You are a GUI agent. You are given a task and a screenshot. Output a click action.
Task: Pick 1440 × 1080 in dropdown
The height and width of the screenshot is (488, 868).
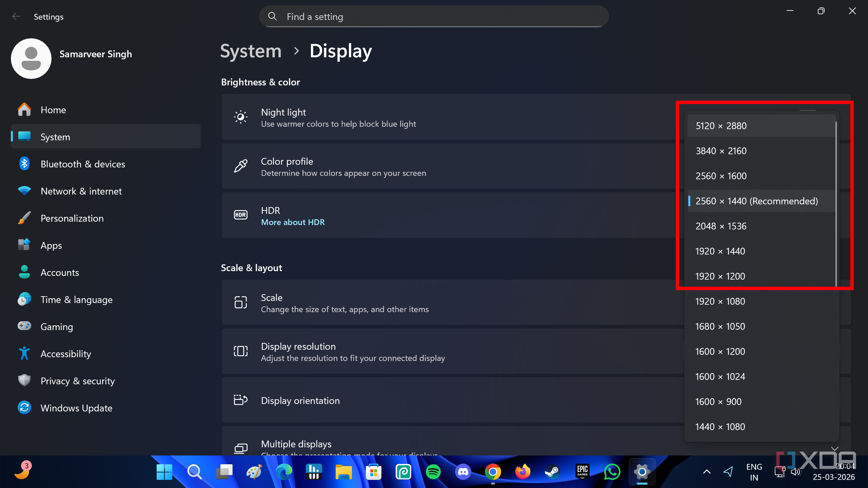pyautogui.click(x=762, y=427)
